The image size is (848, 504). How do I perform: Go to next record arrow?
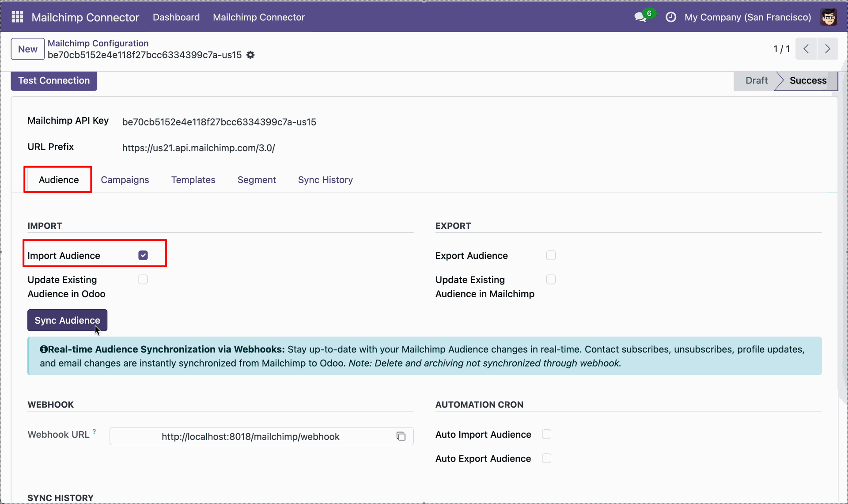[x=828, y=49]
